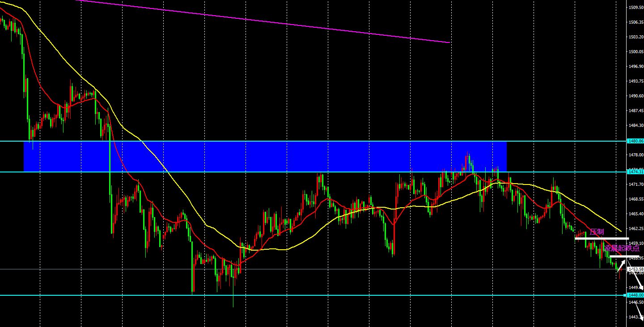Click the 1480.86 cyan price label
The image size is (644, 327).
tap(636, 141)
